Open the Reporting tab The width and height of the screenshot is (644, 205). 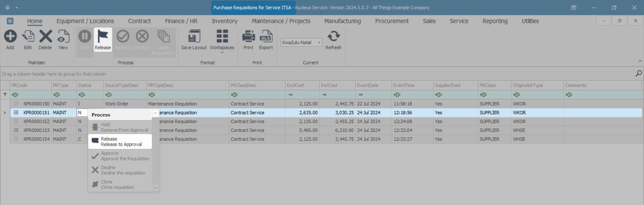click(x=495, y=21)
